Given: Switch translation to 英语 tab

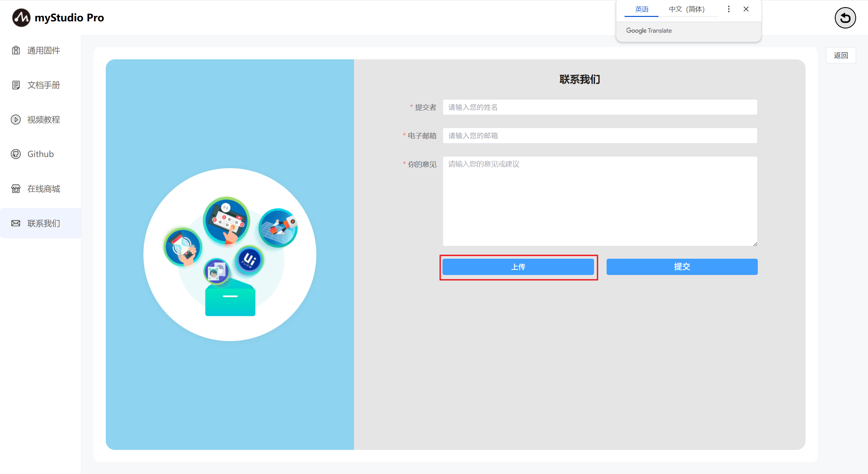Looking at the screenshot, I should pyautogui.click(x=642, y=9).
